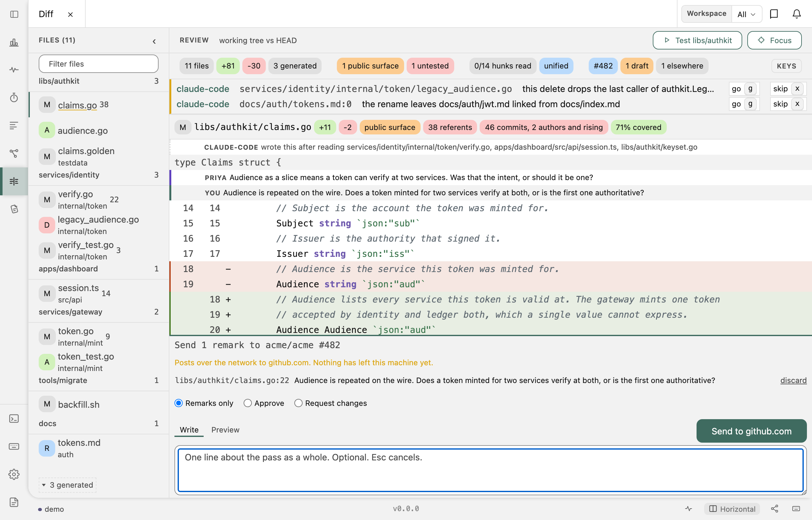Screen dimensions: 812x520
Task: Collapse the tools/migrate file group
Action: tap(98, 380)
